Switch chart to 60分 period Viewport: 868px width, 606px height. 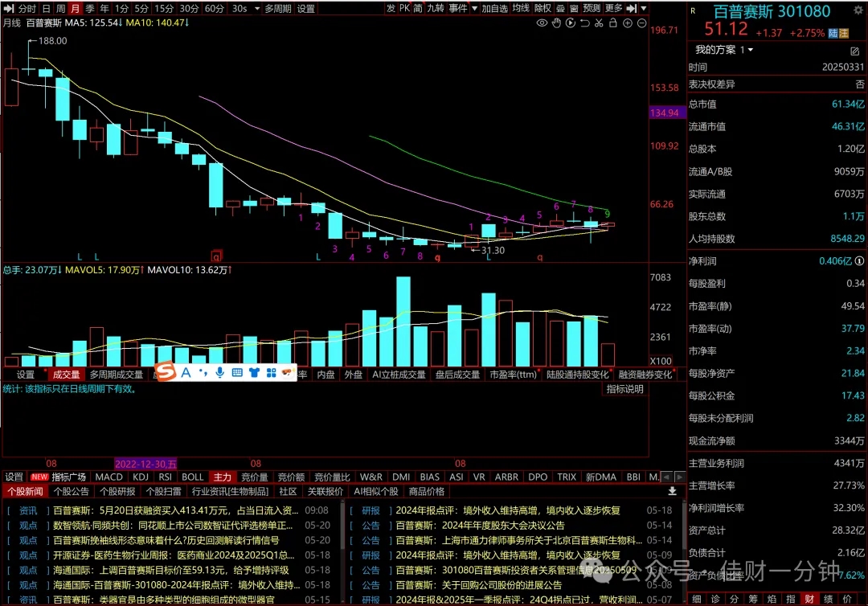tap(215, 8)
